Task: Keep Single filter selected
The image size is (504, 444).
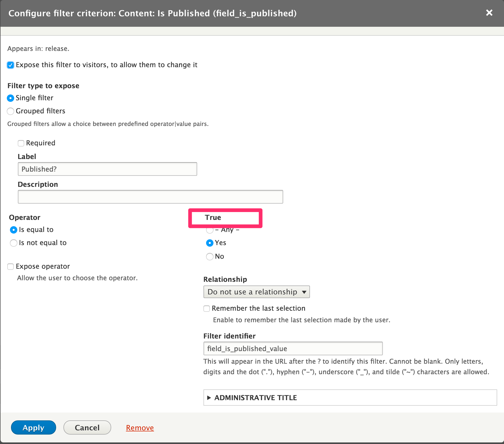Action: pyautogui.click(x=10, y=98)
